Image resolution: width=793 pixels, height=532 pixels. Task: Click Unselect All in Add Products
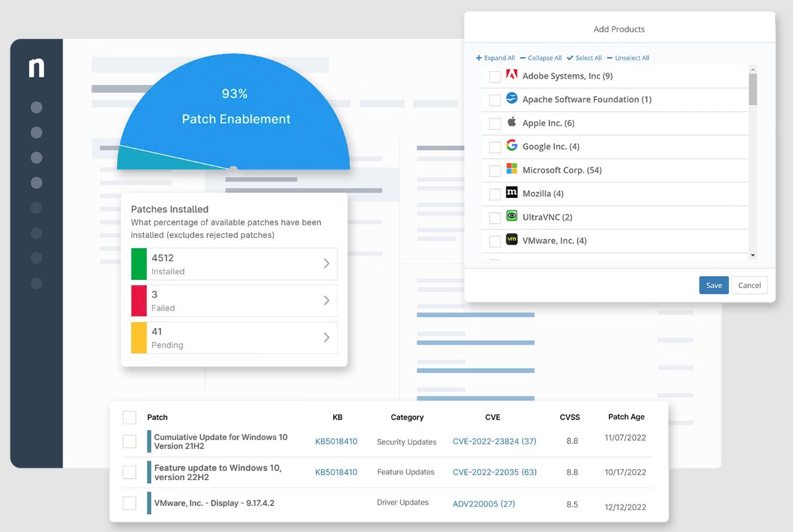tap(628, 58)
